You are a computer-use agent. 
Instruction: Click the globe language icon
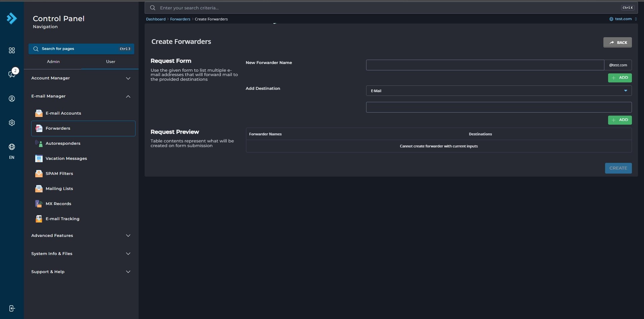(x=12, y=147)
